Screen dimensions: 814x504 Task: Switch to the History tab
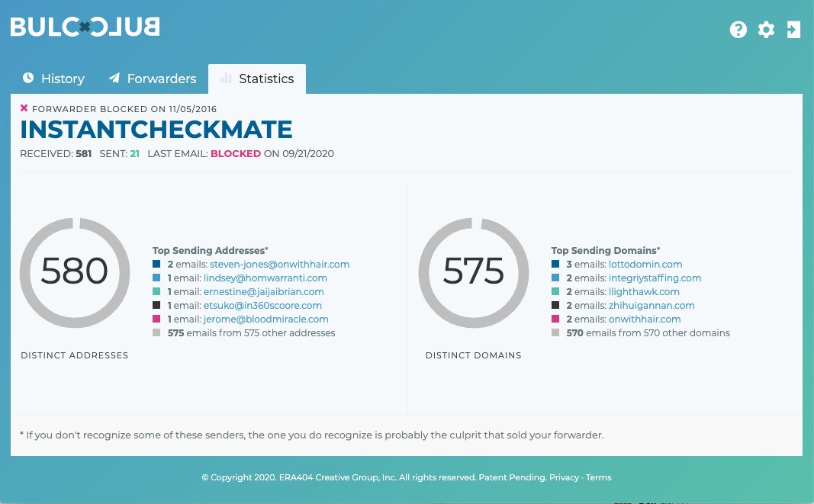pos(53,79)
